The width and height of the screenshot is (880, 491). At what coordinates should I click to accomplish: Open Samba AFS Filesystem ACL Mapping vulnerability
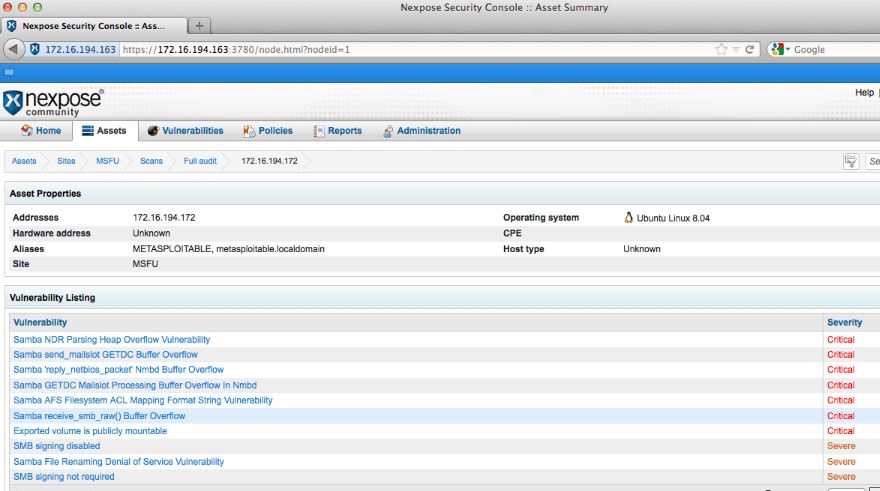[143, 400]
